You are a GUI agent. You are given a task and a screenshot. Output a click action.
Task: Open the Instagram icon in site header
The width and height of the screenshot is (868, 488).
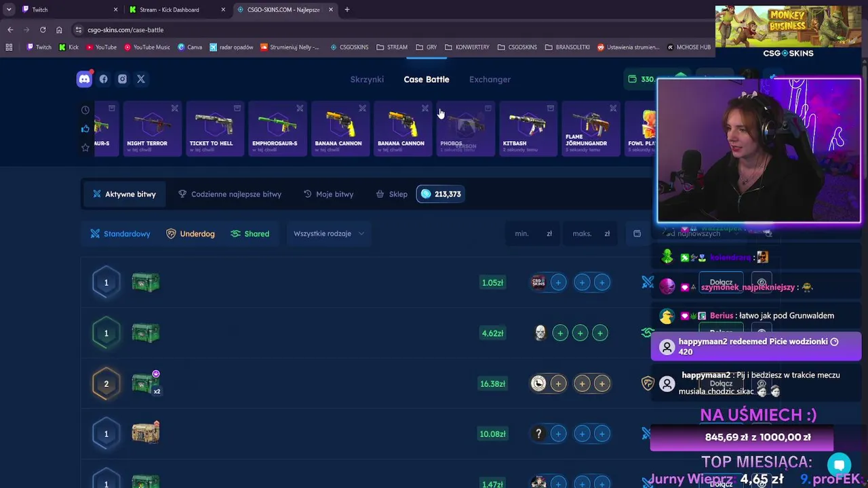click(122, 79)
